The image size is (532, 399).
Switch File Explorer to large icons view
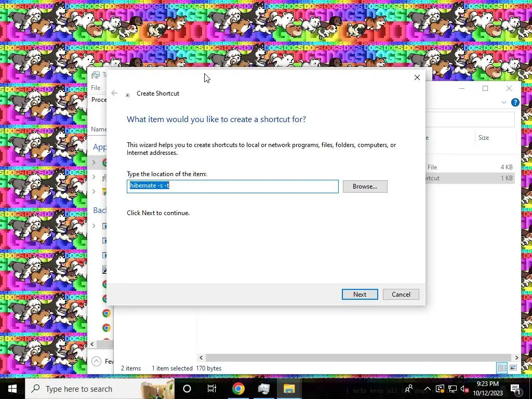(x=513, y=368)
